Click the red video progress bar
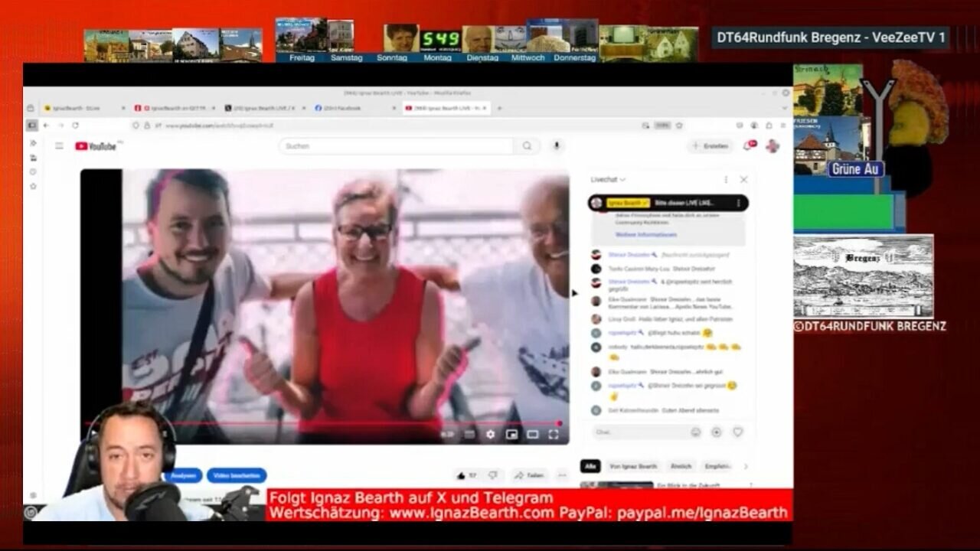 click(x=322, y=422)
